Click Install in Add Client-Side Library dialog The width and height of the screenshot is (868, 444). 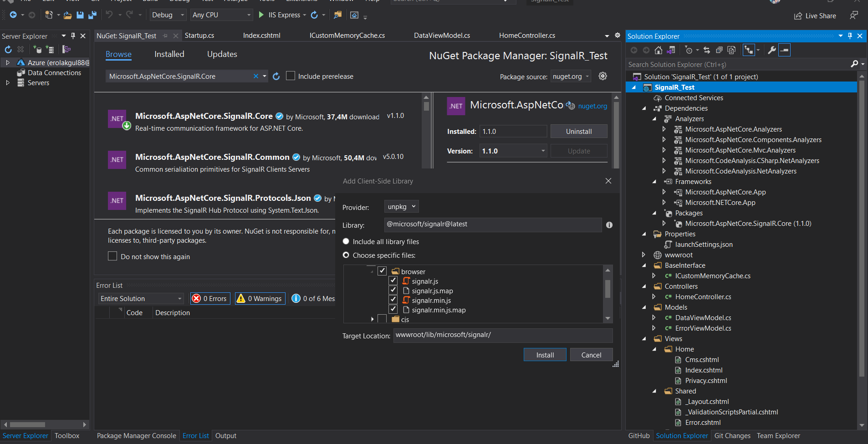tap(545, 355)
